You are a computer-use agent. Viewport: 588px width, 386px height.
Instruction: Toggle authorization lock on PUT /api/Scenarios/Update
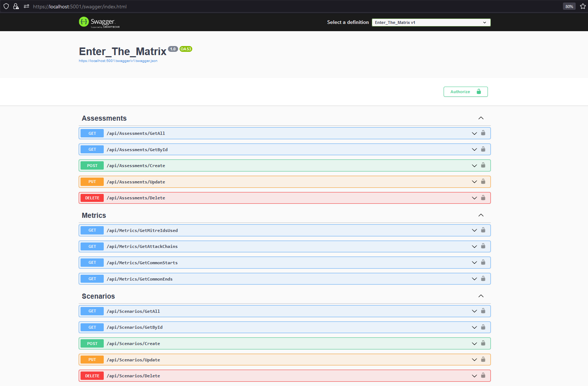(x=483, y=360)
